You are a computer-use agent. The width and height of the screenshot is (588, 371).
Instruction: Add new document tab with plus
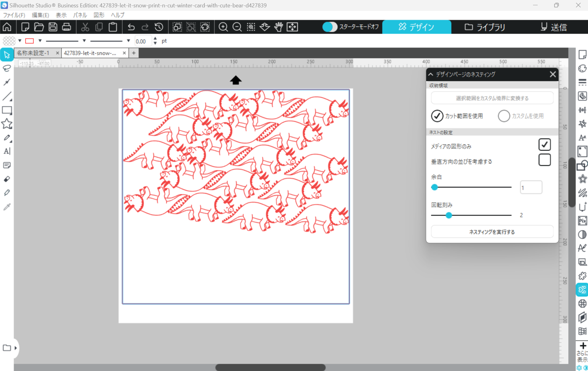point(134,53)
